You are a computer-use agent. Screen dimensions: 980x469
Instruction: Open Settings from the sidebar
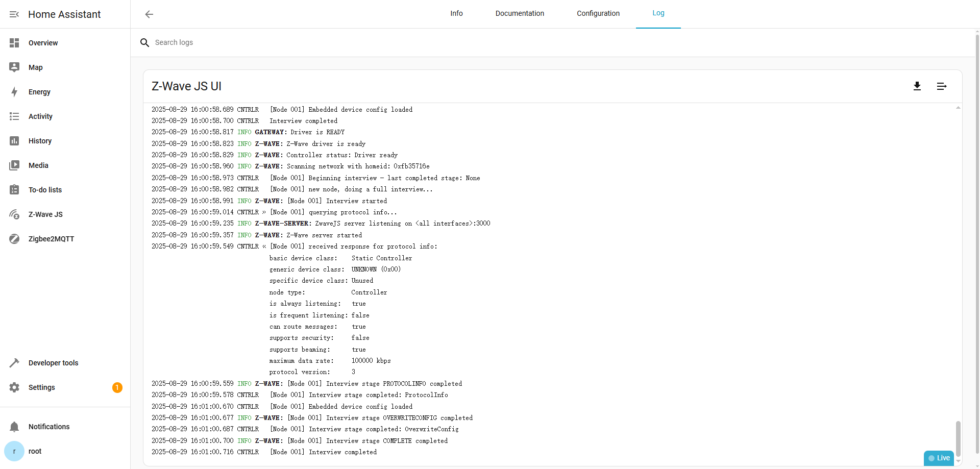pyautogui.click(x=41, y=387)
